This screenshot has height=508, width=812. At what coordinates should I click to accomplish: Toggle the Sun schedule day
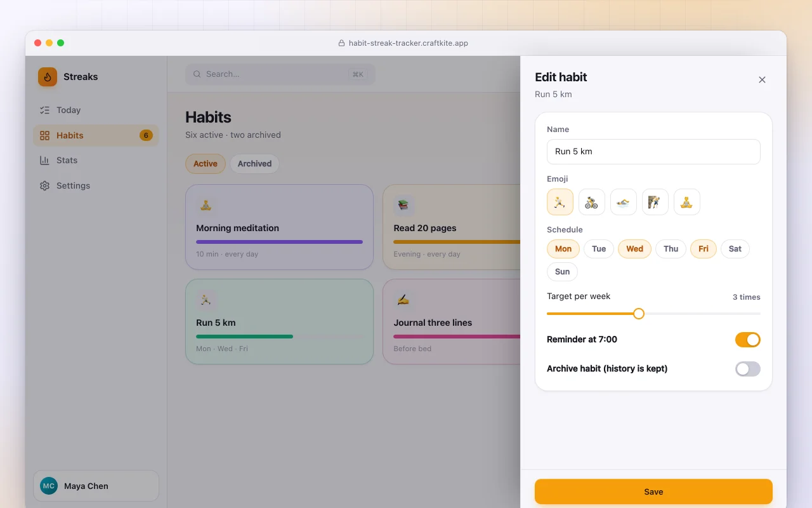(563, 272)
